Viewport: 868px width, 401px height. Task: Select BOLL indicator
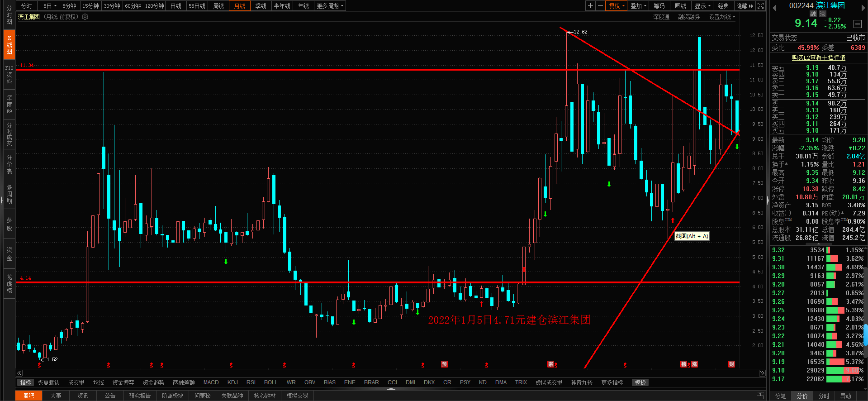271,382
